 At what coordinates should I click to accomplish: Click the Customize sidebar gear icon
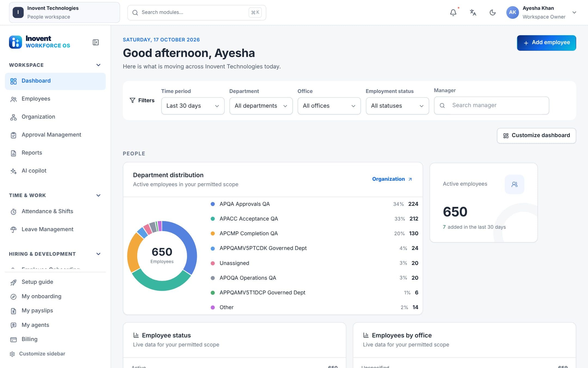[x=12, y=354]
